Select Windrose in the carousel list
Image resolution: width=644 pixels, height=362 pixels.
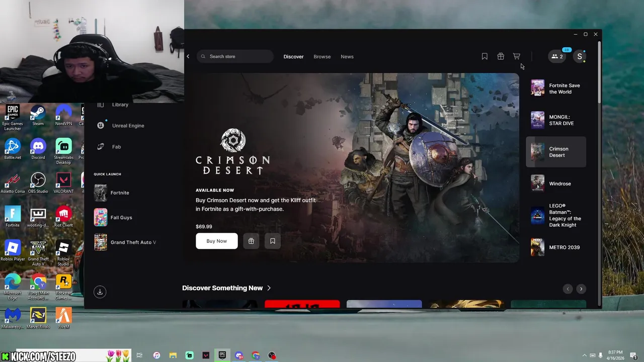click(x=556, y=184)
